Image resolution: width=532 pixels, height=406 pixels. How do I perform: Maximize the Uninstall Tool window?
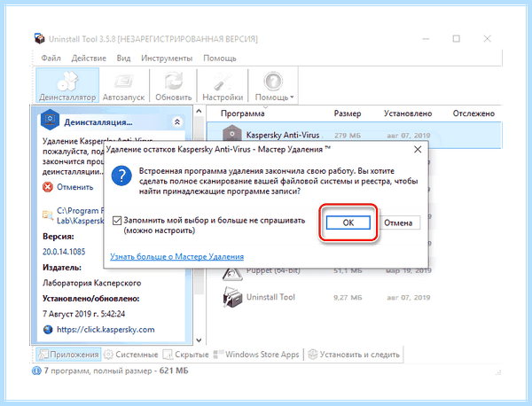point(457,39)
